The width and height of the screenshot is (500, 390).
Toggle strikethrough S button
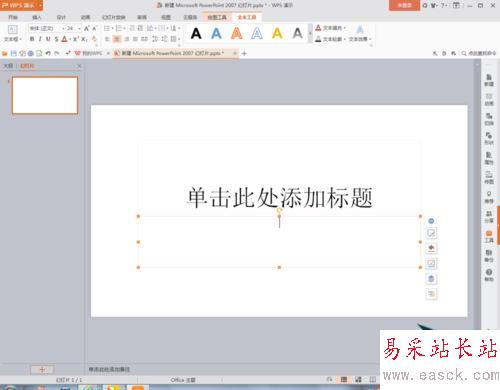click(x=56, y=39)
